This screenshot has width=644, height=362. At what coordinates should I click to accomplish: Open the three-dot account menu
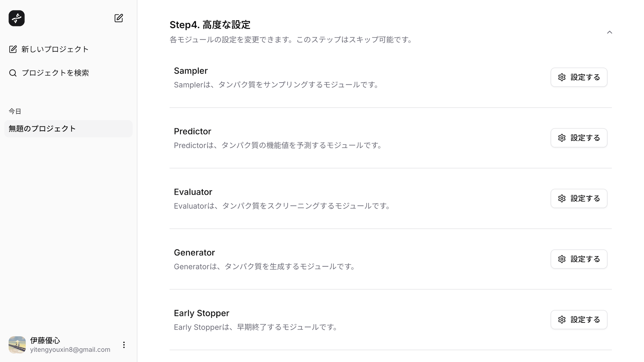(123, 345)
